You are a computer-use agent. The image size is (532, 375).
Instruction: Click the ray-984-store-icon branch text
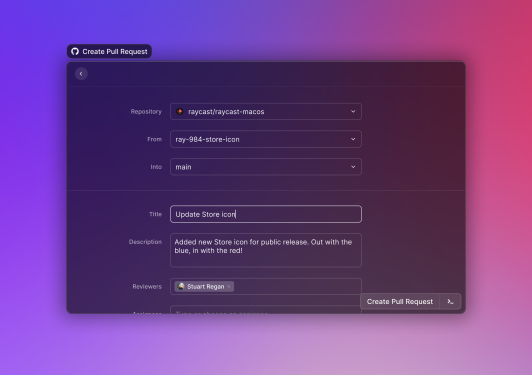tap(207, 139)
